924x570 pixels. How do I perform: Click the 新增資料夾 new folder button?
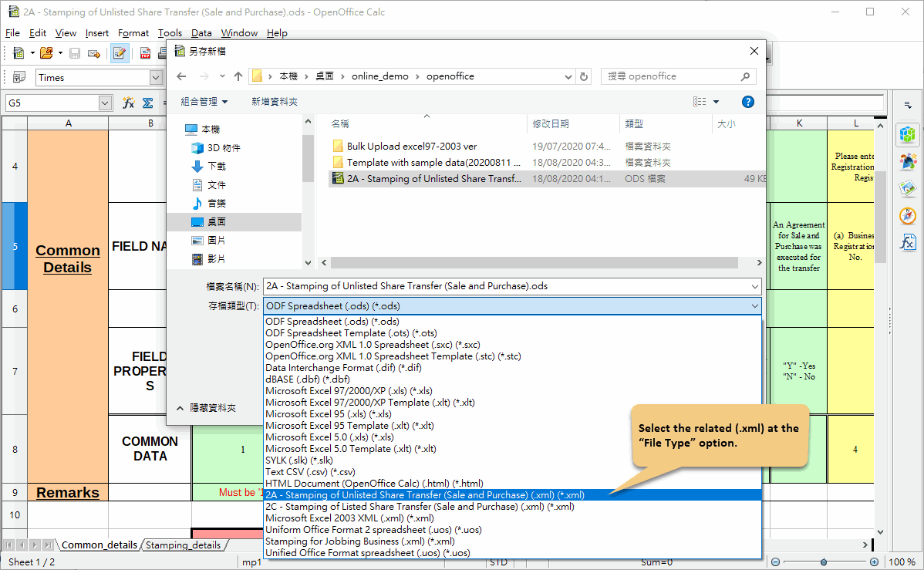click(275, 102)
